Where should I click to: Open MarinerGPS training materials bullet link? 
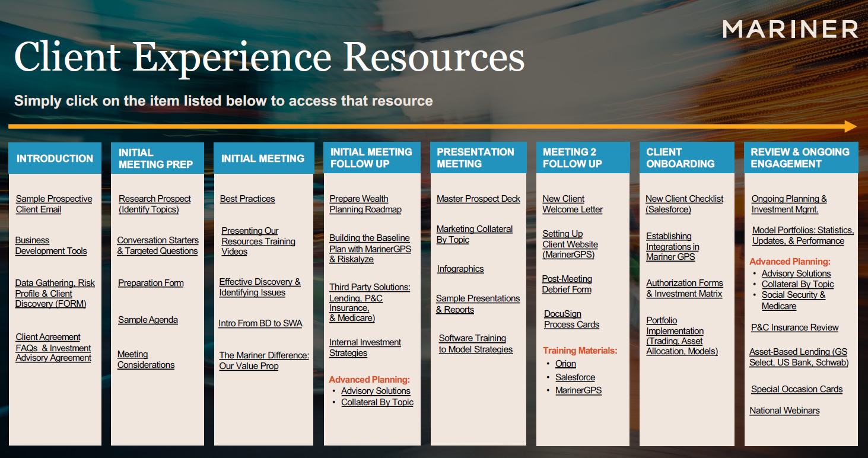tap(578, 390)
